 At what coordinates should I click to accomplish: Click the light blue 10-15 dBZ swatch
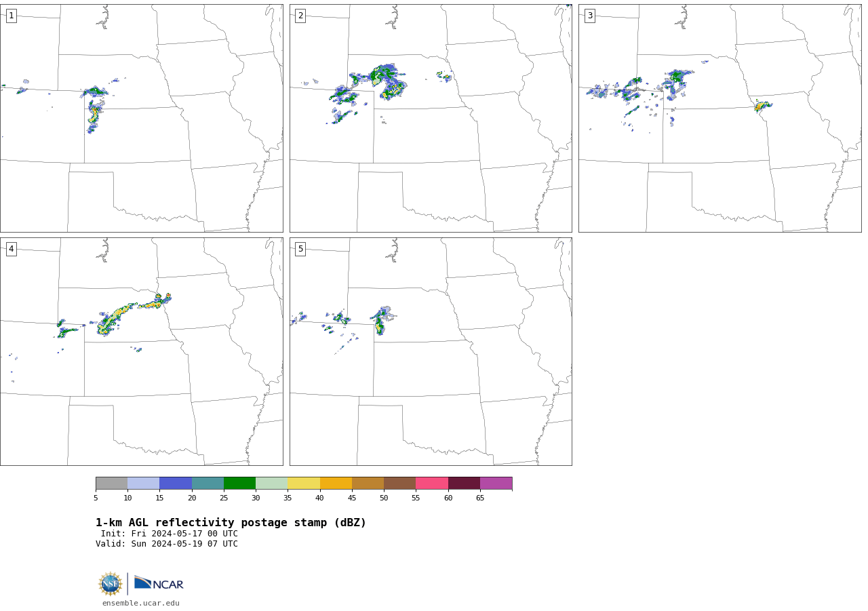coord(143,484)
